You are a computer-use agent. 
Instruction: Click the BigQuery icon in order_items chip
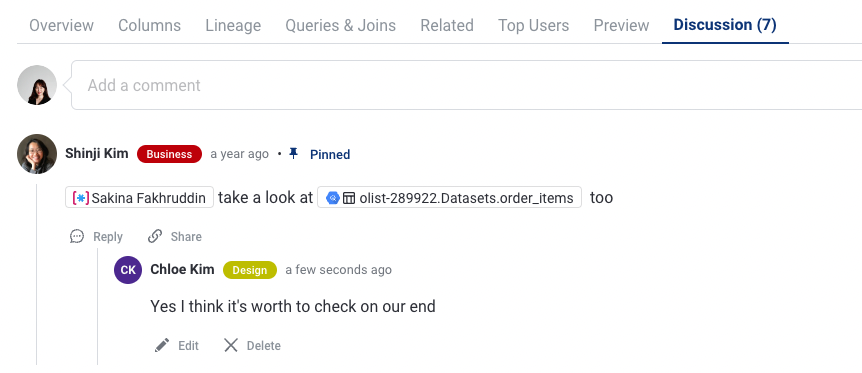coord(333,198)
